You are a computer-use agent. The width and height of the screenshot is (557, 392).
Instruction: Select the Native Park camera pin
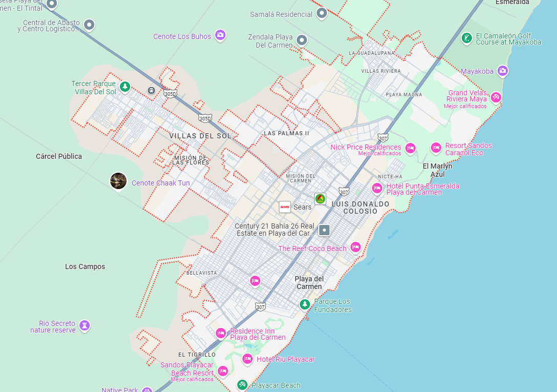(x=147, y=390)
